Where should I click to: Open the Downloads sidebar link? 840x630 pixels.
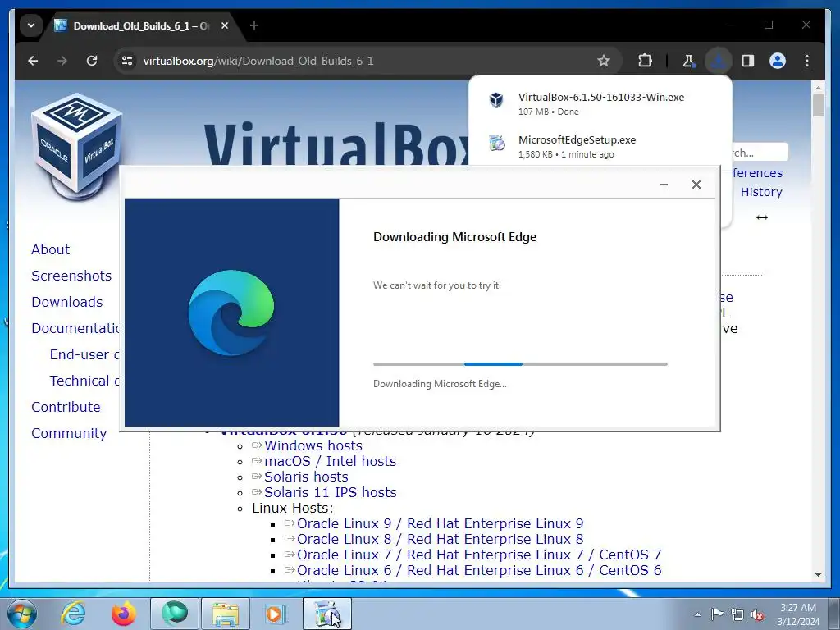[x=67, y=302]
